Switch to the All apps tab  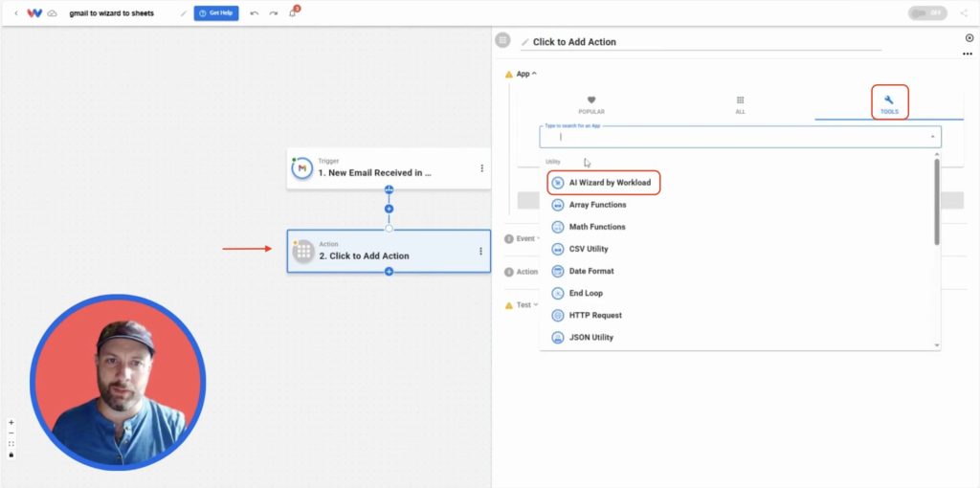tap(740, 104)
